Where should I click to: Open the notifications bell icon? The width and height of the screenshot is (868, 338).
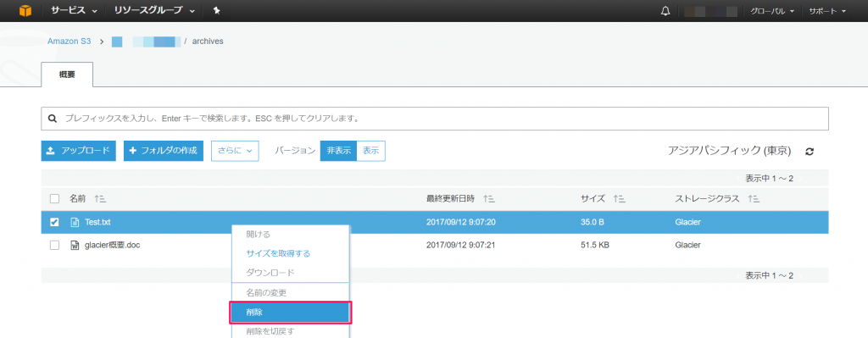pyautogui.click(x=665, y=11)
